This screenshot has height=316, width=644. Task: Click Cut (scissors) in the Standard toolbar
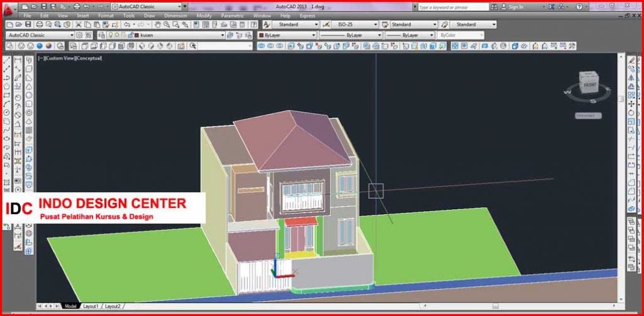(79, 25)
